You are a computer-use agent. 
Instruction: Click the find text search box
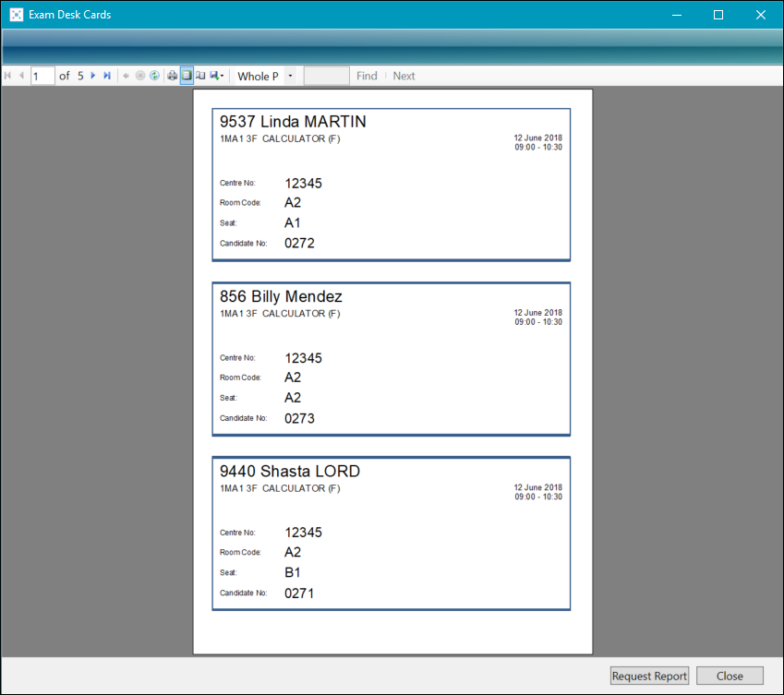tap(326, 76)
